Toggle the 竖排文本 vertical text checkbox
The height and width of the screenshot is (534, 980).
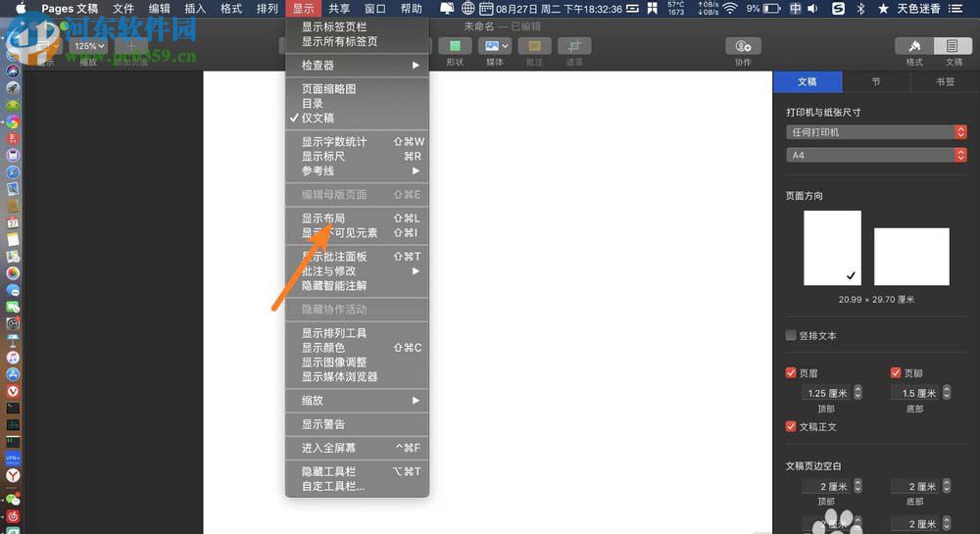click(x=791, y=335)
